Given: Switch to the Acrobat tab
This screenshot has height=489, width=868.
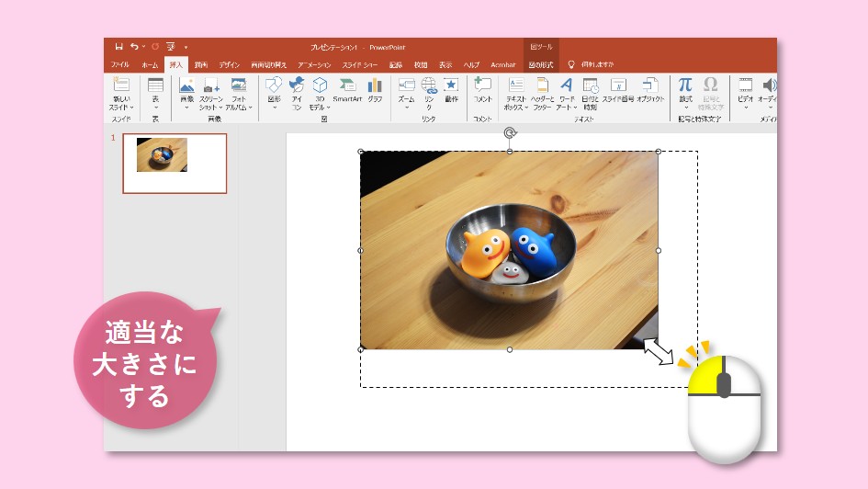Looking at the screenshot, I should click(x=502, y=64).
